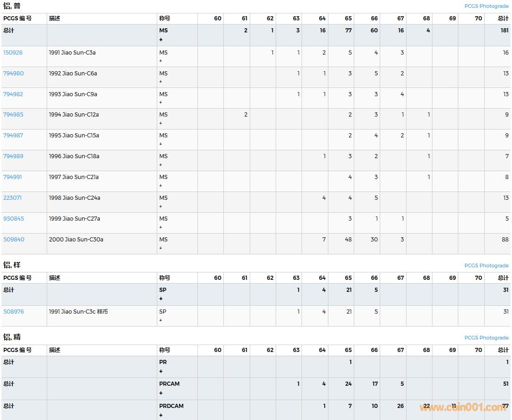Open PCGS Photograde link beside 铝, 普
Viewport: 512px width, 420px height.
click(486, 6)
